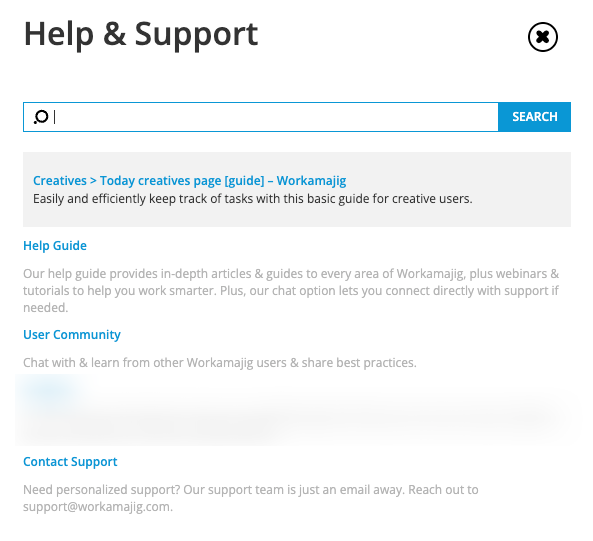Click the 'Easily and efficiently keep track' description

(x=253, y=198)
